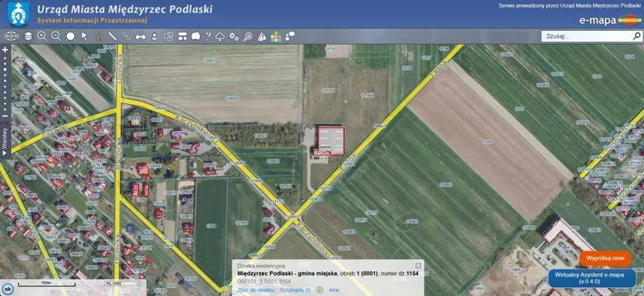Image resolution: width=644 pixels, height=296 pixels.
Task: Click the orange Wypróbuj mnie button
Action: click(606, 259)
